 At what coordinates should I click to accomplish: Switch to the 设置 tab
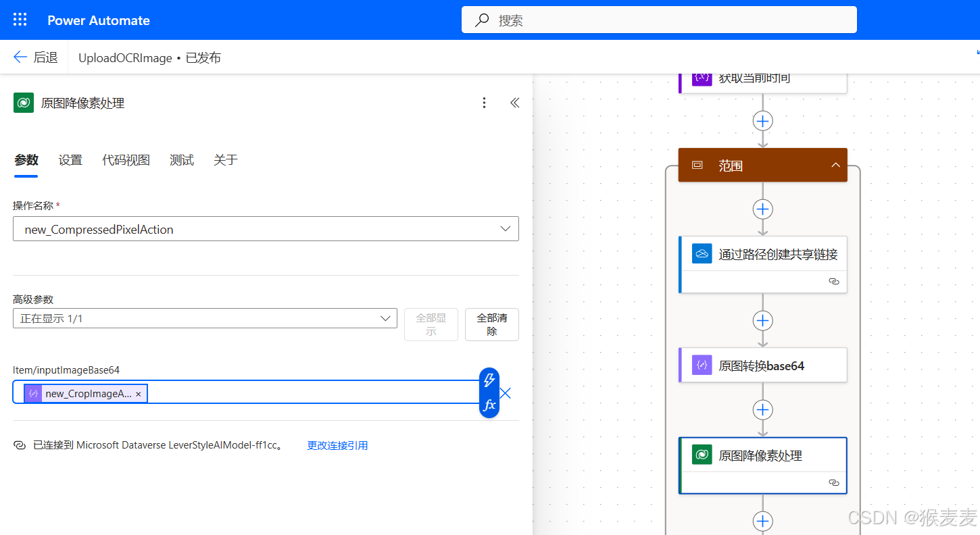(x=70, y=160)
